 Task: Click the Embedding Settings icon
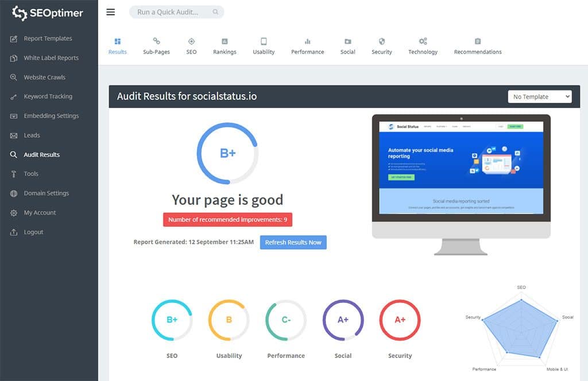[14, 116]
